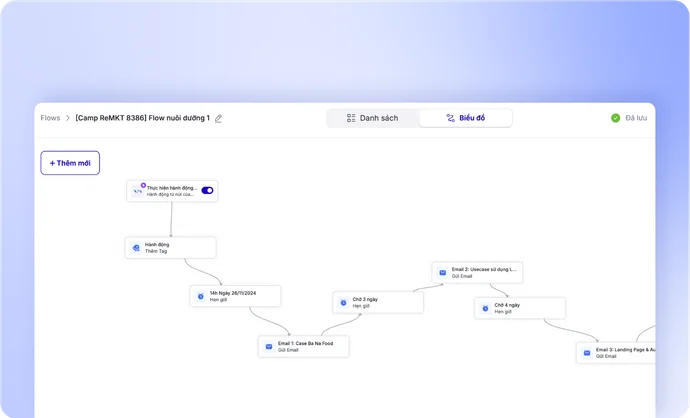
Task: Click the trigger node's flow icon
Action: (x=138, y=191)
